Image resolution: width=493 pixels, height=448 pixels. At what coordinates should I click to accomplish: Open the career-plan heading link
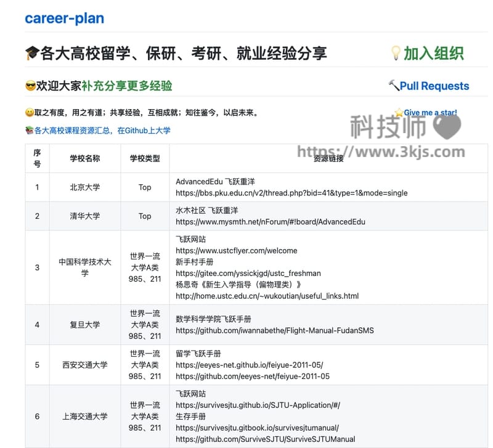(65, 18)
